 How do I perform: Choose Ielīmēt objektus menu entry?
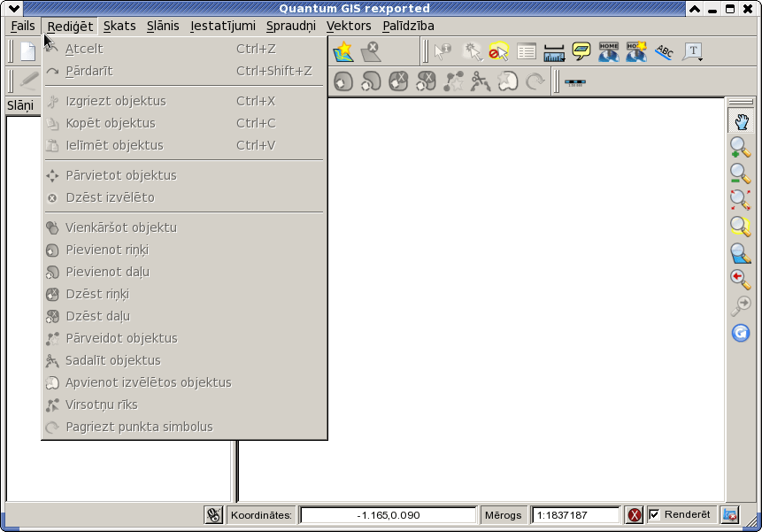coord(184,145)
